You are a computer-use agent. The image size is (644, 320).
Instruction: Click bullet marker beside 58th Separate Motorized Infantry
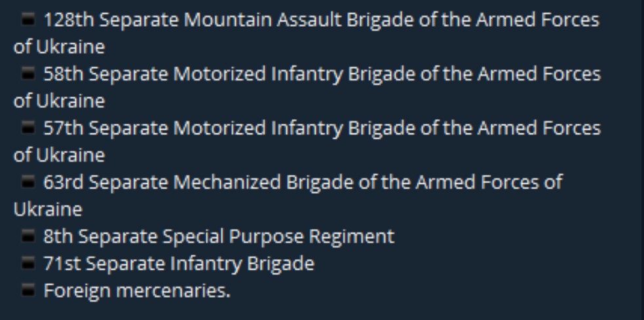point(28,75)
